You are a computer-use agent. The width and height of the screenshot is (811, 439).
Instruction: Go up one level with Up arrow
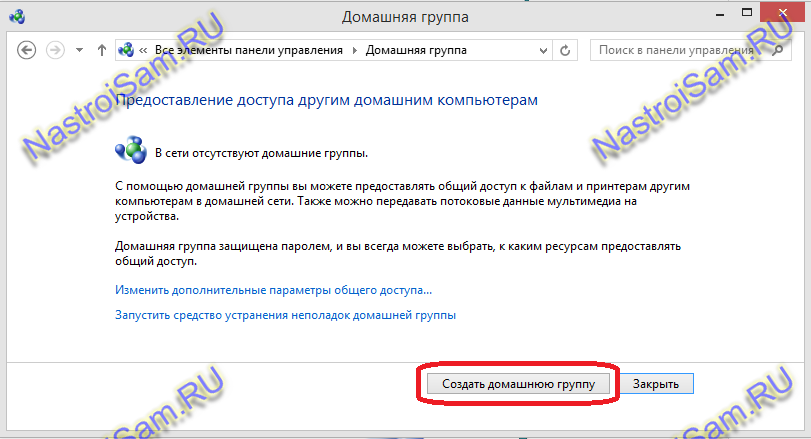[x=101, y=50]
